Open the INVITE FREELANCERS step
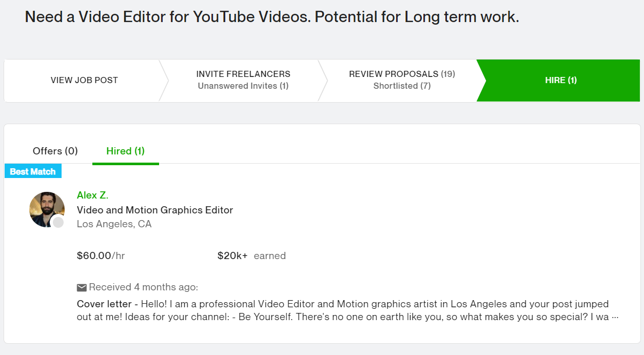The width and height of the screenshot is (644, 355). (x=243, y=80)
